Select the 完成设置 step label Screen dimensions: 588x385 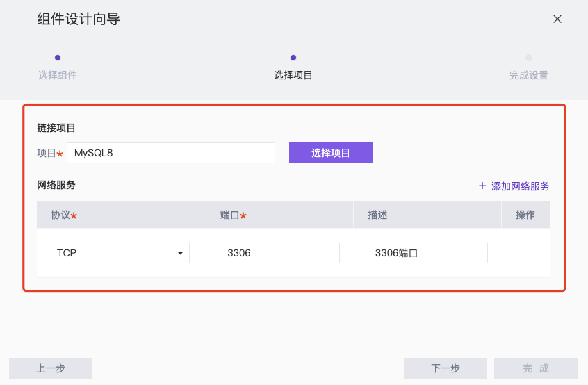click(529, 75)
